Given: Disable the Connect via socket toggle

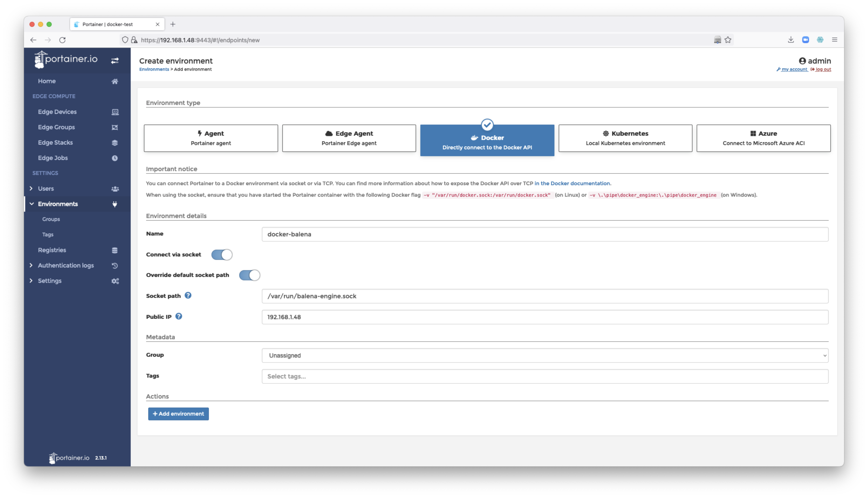Looking at the screenshot, I should pyautogui.click(x=221, y=255).
